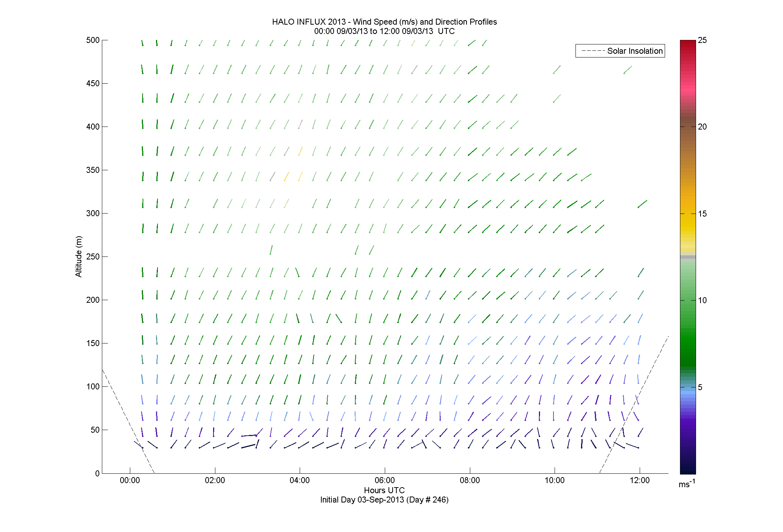Click the 00:00 x-axis tick label
783x532 pixels.
point(130,480)
